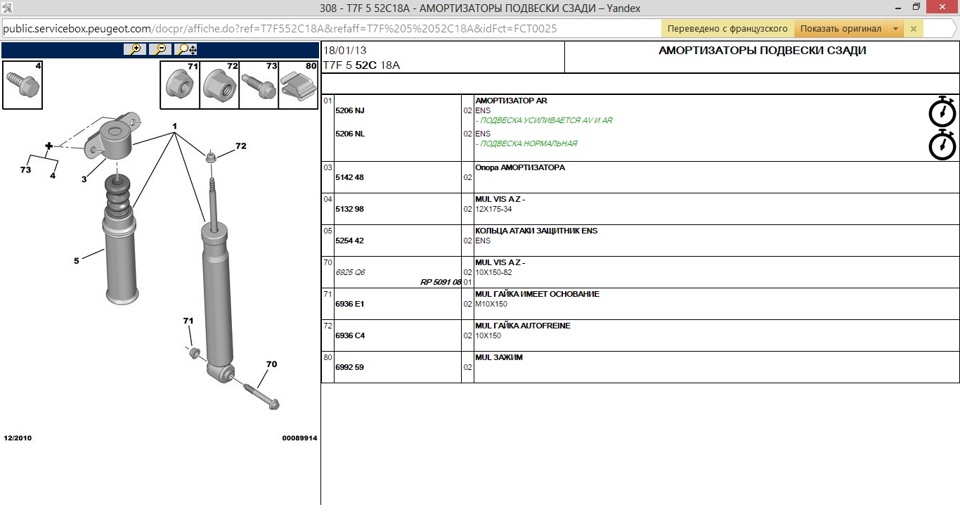Screen dimensions: 960x512
Task: Click the zoom out magnifier icon
Action: coord(160,49)
